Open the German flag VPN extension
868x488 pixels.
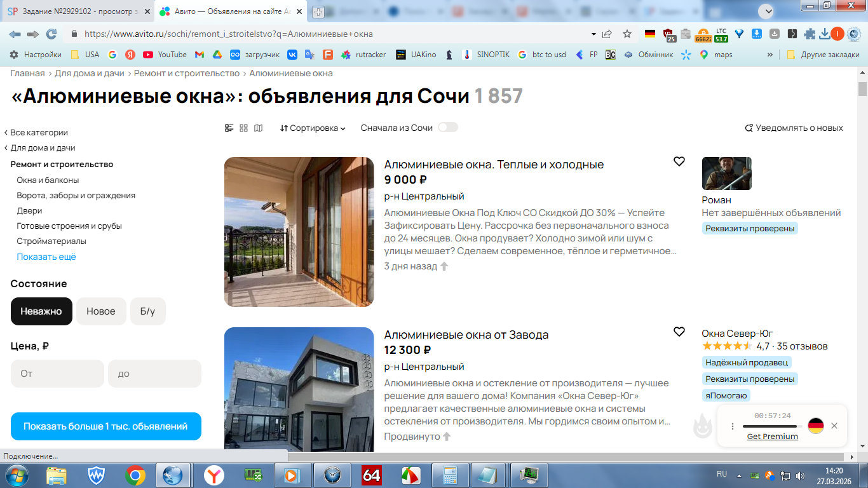point(649,34)
